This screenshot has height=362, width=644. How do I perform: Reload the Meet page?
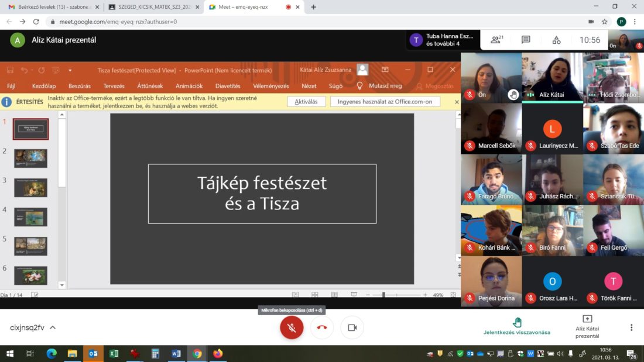click(x=36, y=22)
